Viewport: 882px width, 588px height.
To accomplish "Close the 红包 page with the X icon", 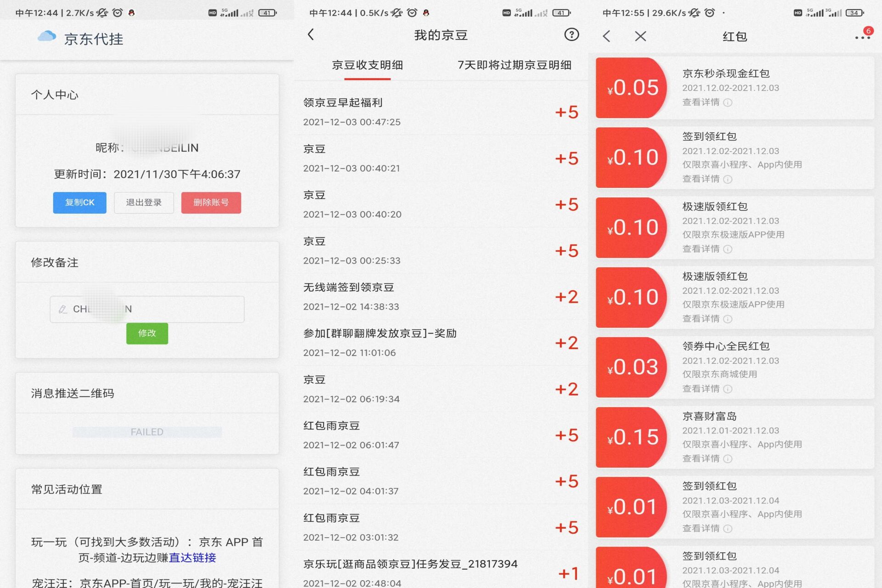I will click(x=639, y=36).
